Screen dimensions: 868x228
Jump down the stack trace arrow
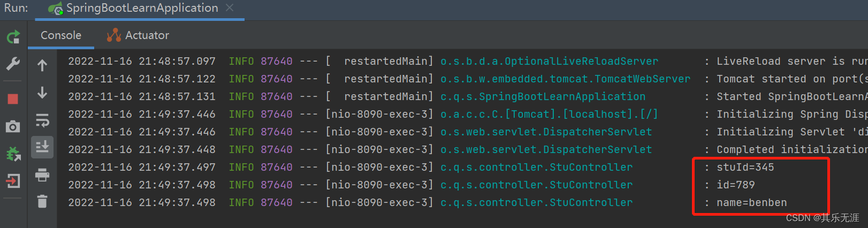(x=42, y=93)
